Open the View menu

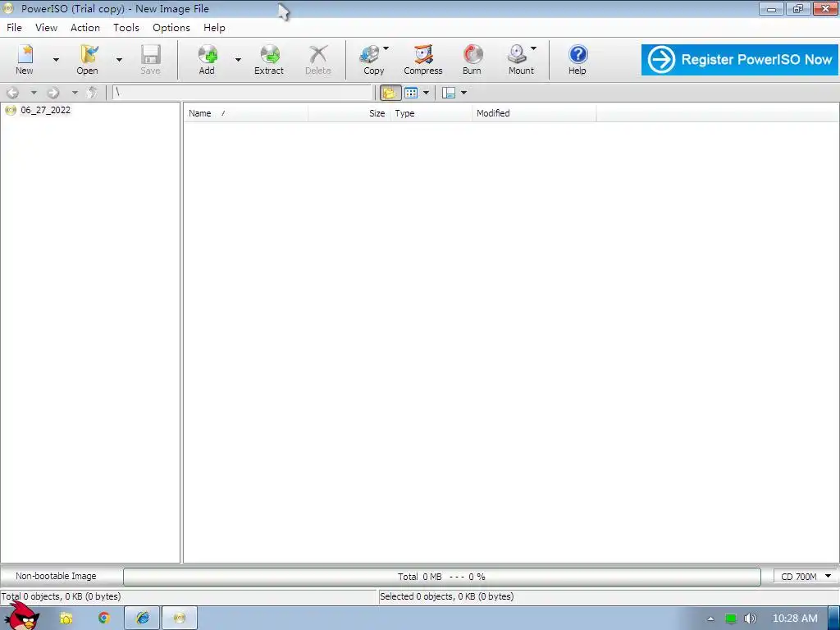click(x=47, y=28)
